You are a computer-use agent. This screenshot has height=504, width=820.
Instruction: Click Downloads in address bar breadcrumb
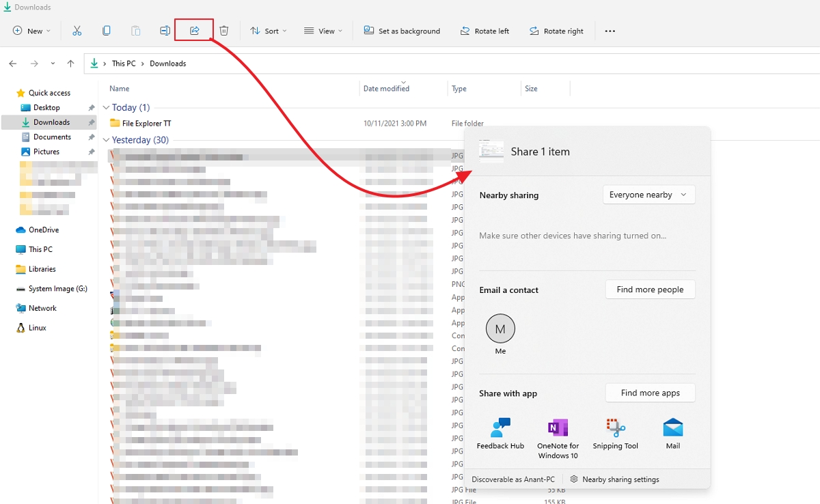coord(168,64)
